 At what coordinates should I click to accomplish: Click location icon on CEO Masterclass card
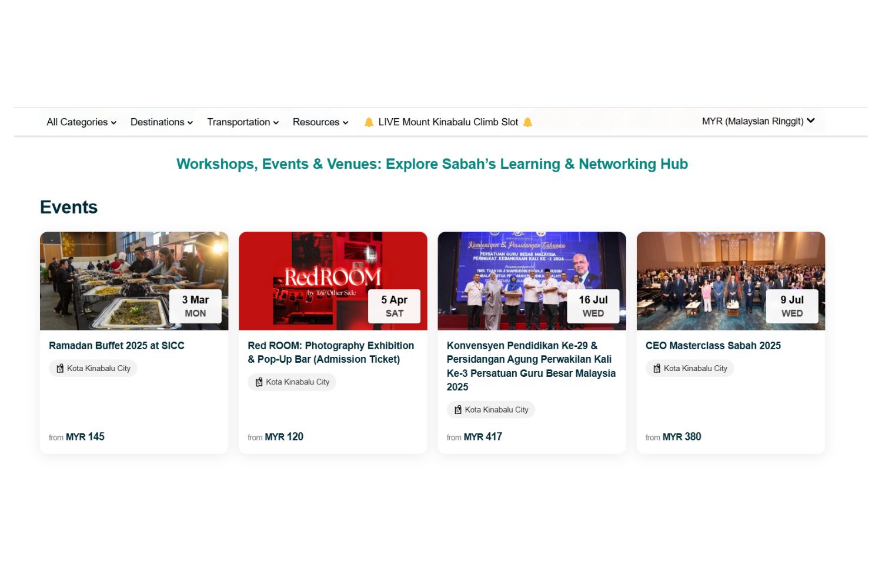pos(657,369)
